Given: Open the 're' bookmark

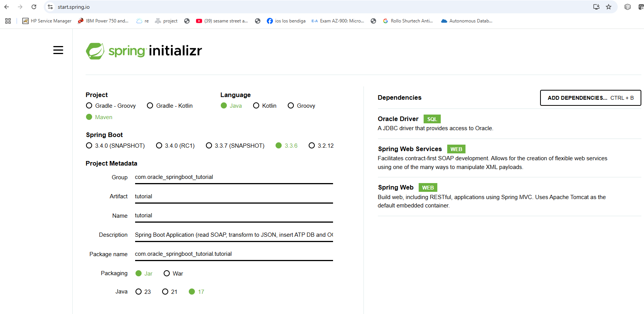Looking at the screenshot, I should click(x=143, y=21).
